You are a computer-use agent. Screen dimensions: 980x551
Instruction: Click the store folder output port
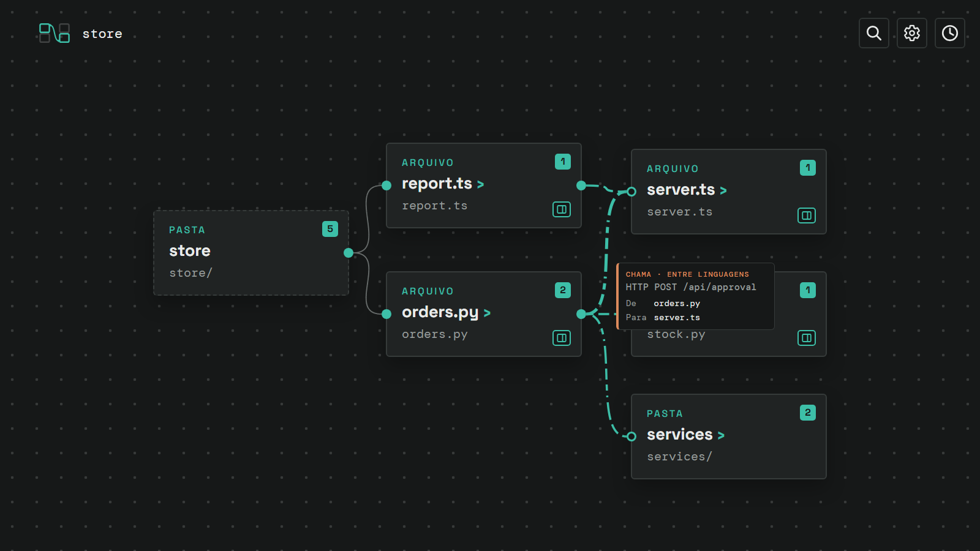coord(349,253)
